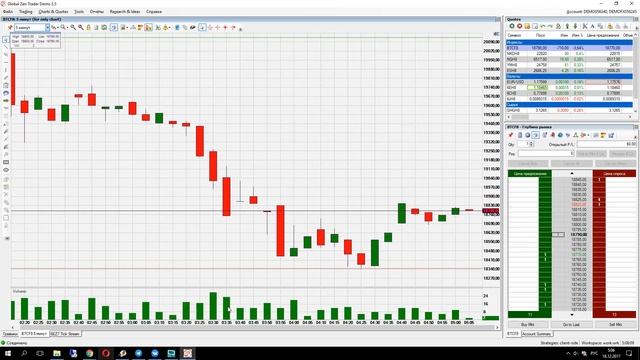This screenshot has height=360, width=640.
Task: Move symbol up with up-arrow icon
Action: point(567,26)
